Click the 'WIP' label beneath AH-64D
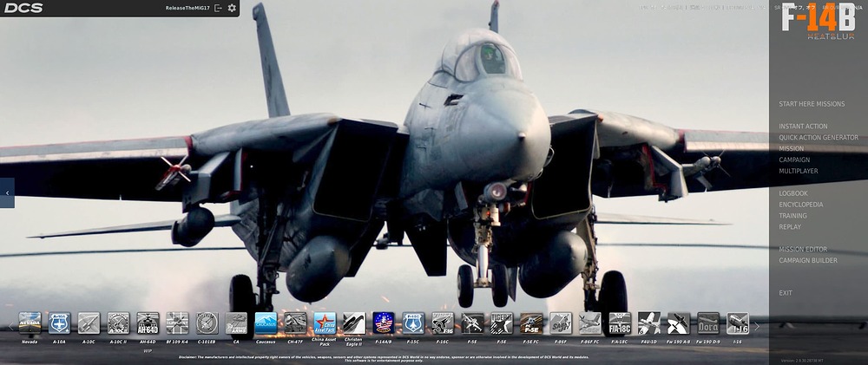868x365 pixels. click(148, 350)
